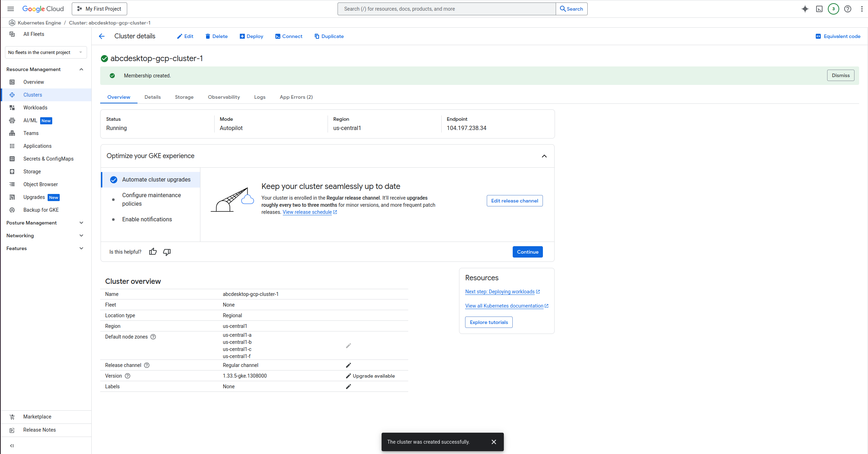868x454 pixels.
Task: Open Backup for GKE in sidebar
Action: 46,210
